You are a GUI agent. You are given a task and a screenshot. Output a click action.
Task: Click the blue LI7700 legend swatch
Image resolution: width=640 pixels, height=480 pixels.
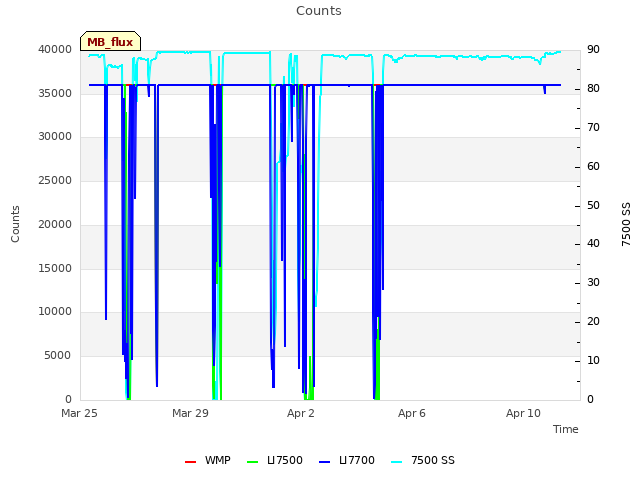pos(324,462)
